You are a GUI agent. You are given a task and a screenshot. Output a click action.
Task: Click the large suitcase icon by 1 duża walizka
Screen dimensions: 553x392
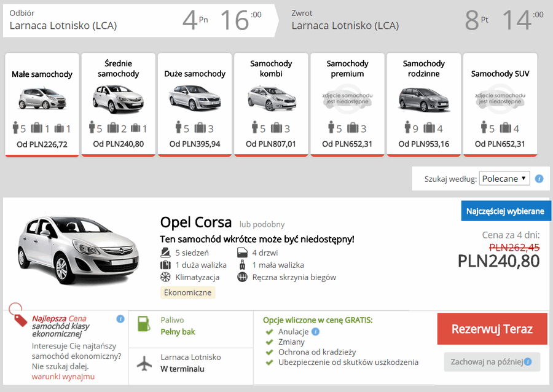165,265
